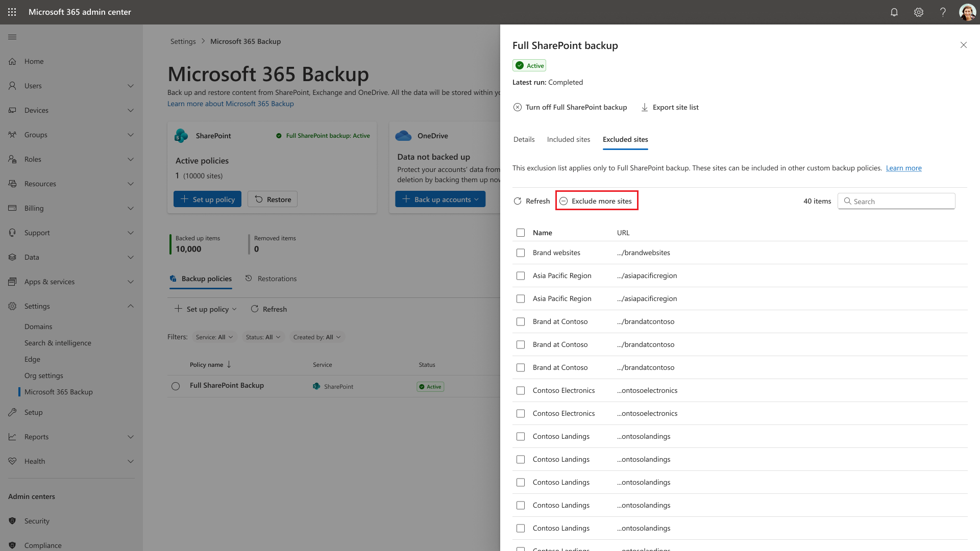
Task: Open the Set up policy dropdown in toolbar
Action: click(206, 309)
